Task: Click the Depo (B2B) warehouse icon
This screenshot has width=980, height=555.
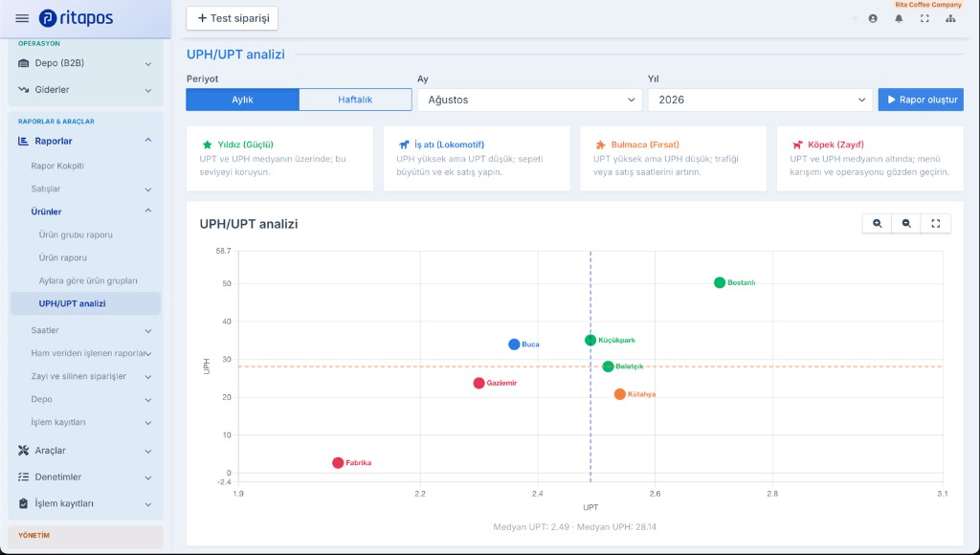Action: point(24,63)
